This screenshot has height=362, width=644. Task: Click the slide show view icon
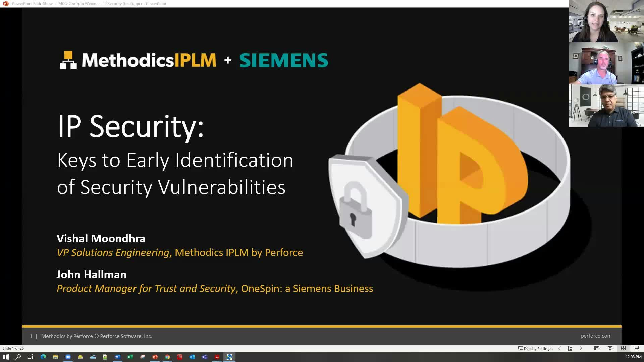click(x=636, y=349)
